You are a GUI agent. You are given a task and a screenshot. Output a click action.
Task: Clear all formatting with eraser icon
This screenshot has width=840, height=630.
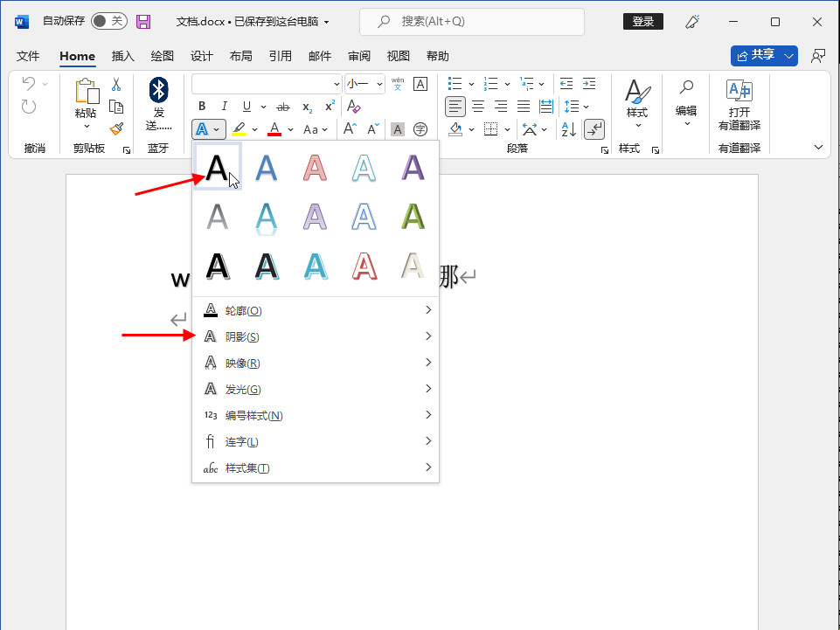(x=354, y=106)
